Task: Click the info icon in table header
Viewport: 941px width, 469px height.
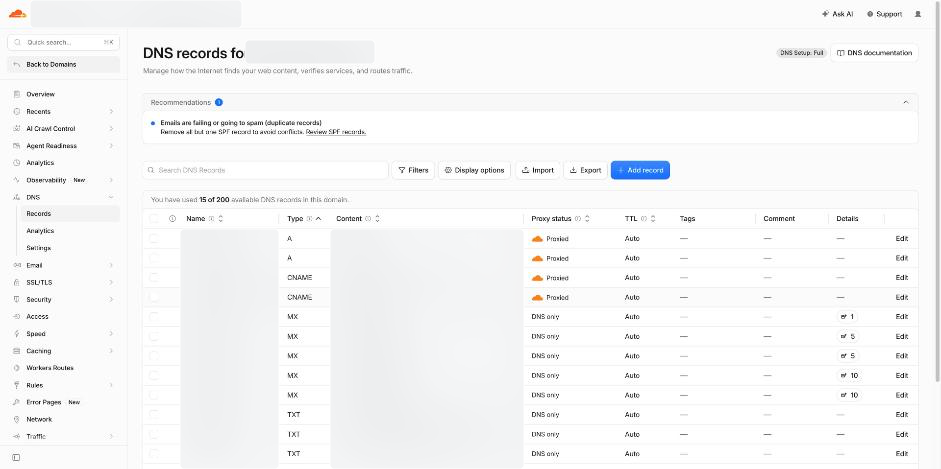Action: (172, 219)
